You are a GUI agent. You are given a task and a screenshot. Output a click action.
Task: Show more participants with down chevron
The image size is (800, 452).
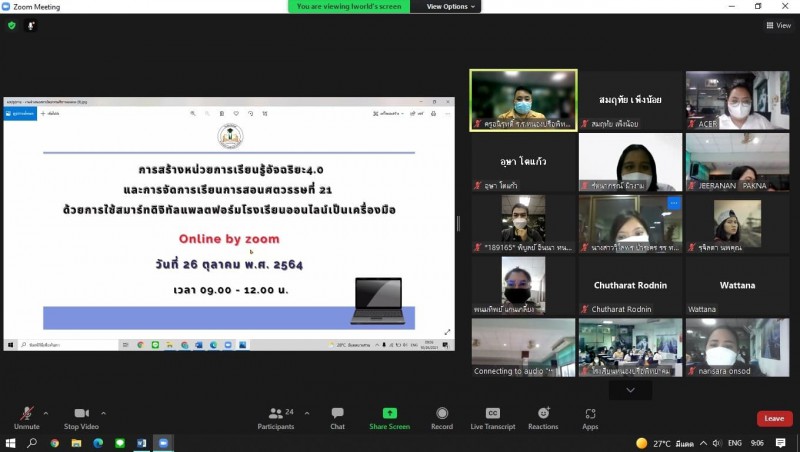pos(630,390)
